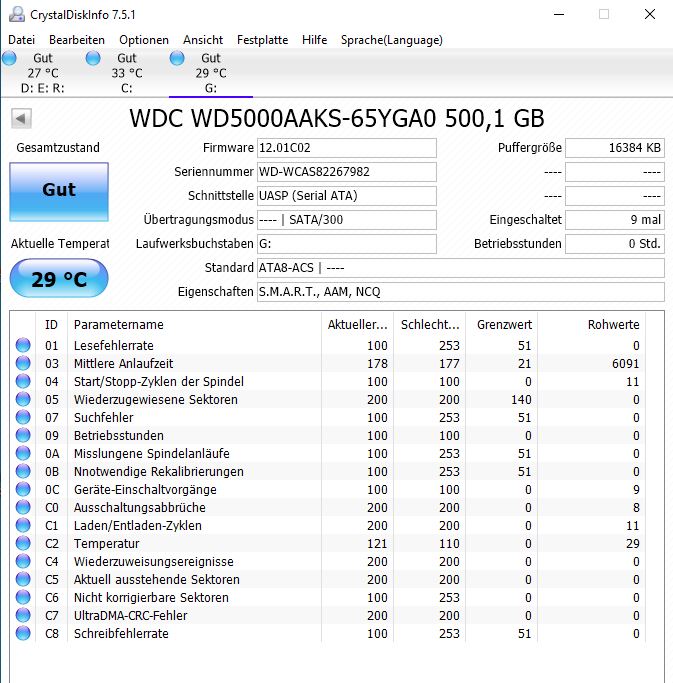Click status icon of Misslungene Spindelanläufe row
Screen dimensions: 673x683
(x=23, y=453)
